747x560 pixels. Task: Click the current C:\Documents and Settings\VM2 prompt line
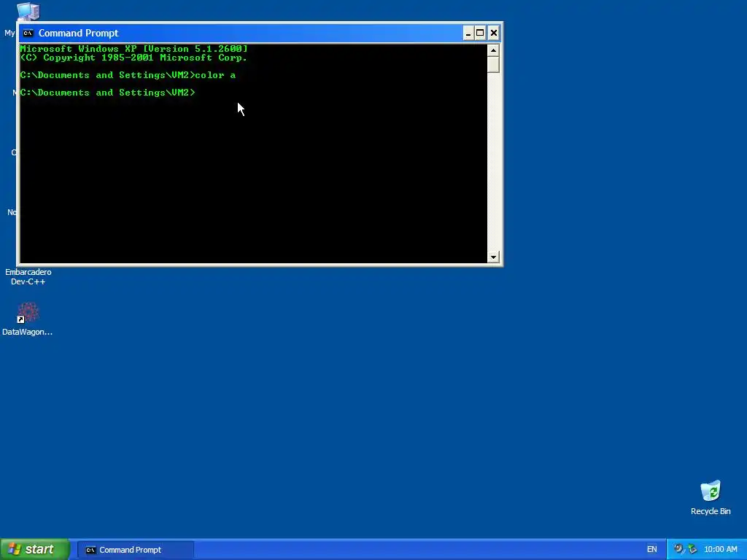pyautogui.click(x=108, y=93)
